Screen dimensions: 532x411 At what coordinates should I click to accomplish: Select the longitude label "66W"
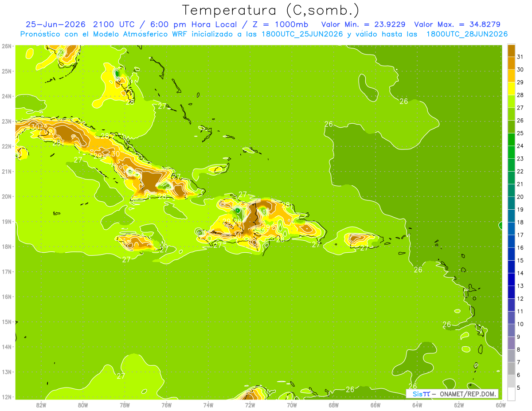(x=376, y=405)
